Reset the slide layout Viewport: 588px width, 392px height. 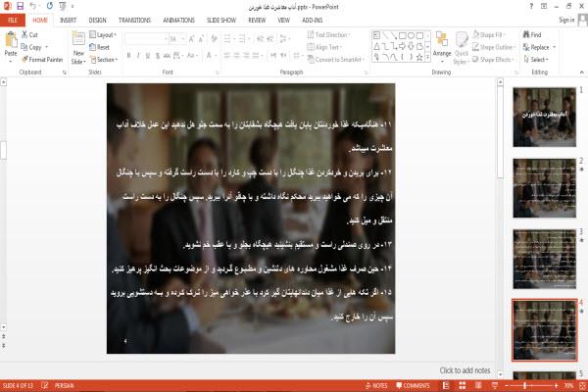[100, 47]
